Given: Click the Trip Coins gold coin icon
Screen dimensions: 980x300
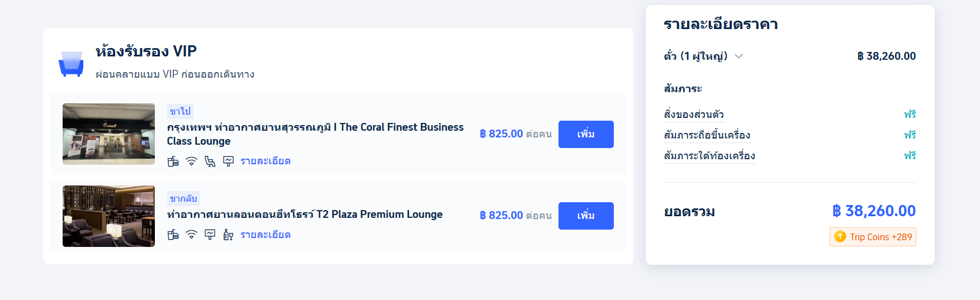Looking at the screenshot, I should pyautogui.click(x=840, y=237).
